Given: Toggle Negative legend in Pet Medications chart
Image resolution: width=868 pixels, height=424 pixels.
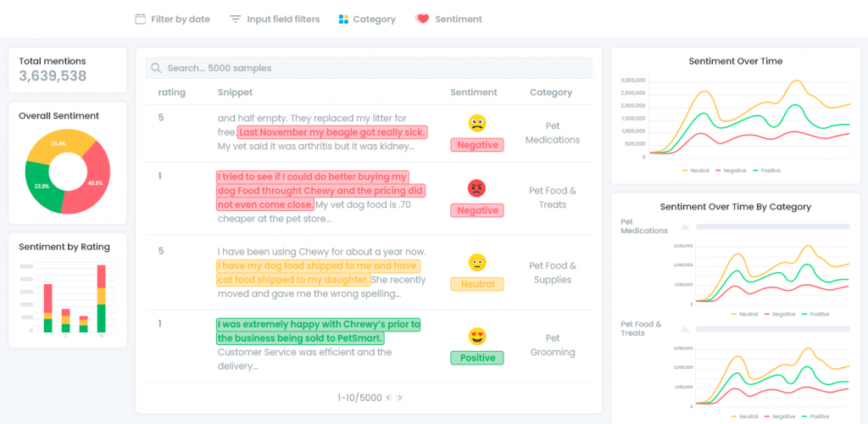Looking at the screenshot, I should pyautogui.click(x=780, y=314).
